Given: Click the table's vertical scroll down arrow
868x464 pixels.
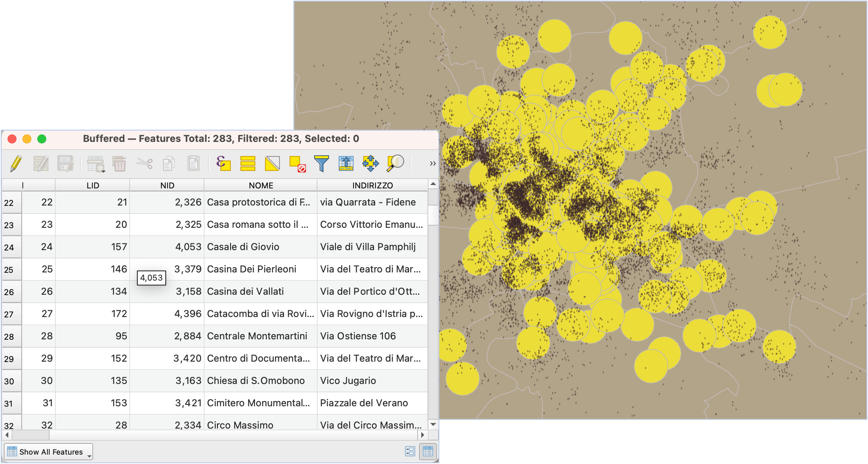Looking at the screenshot, I should click(x=433, y=424).
